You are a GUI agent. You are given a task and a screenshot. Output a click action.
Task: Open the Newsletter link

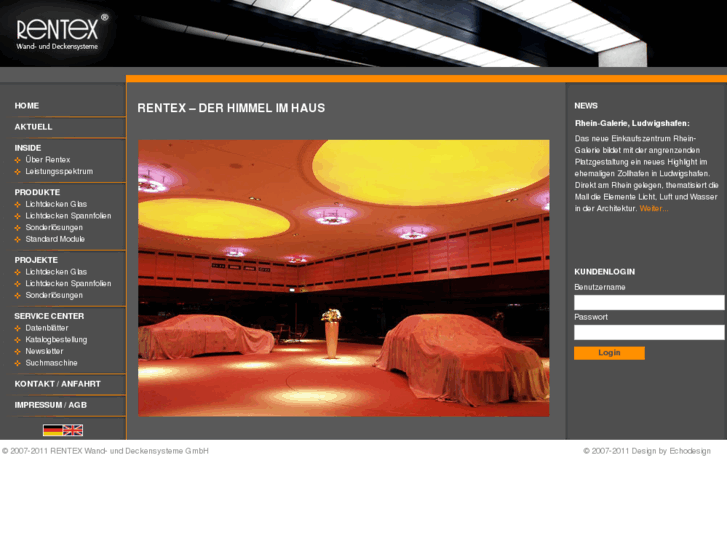[44, 351]
